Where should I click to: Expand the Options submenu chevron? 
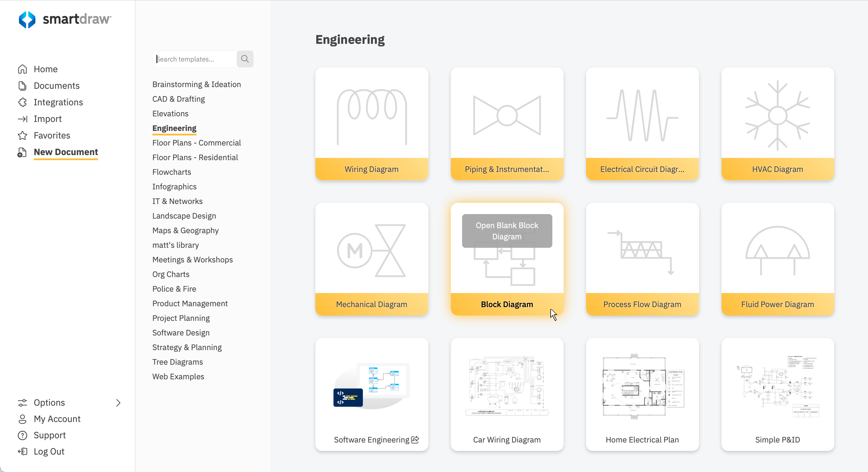[118, 403]
